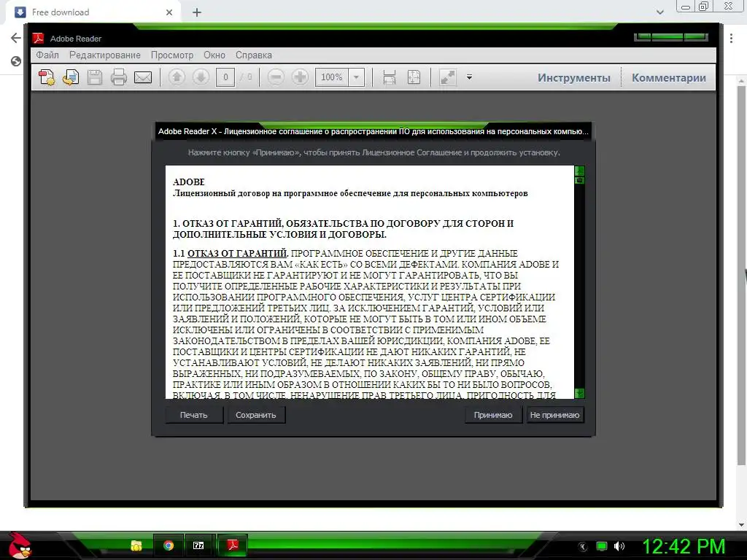747x560 pixels.
Task: Click the Print icon in toolbar
Action: coord(119,77)
